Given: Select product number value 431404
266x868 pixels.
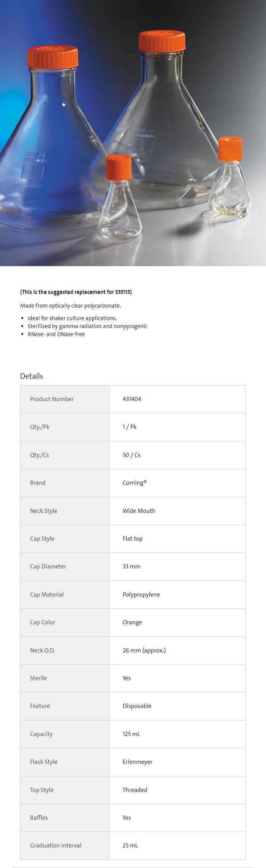Looking at the screenshot, I should (x=132, y=399).
